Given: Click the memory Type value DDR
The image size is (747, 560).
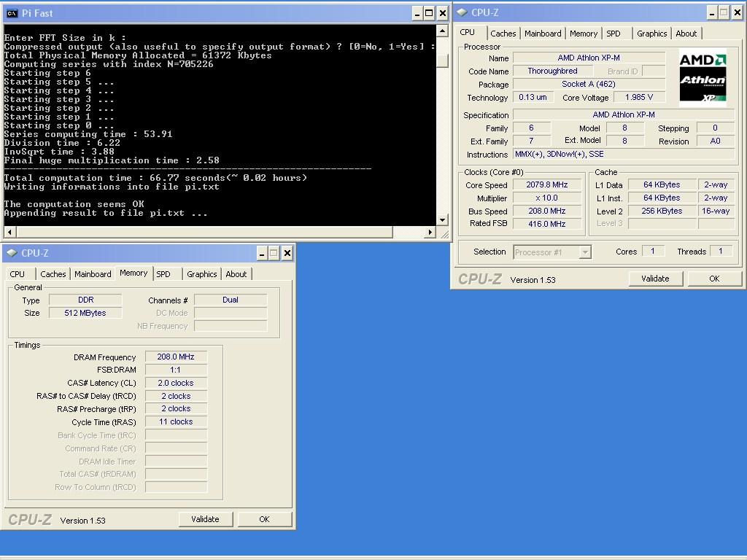Looking at the screenshot, I should pos(86,300).
